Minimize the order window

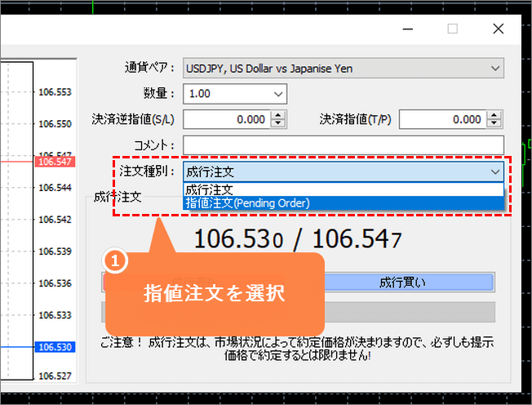click(x=408, y=29)
